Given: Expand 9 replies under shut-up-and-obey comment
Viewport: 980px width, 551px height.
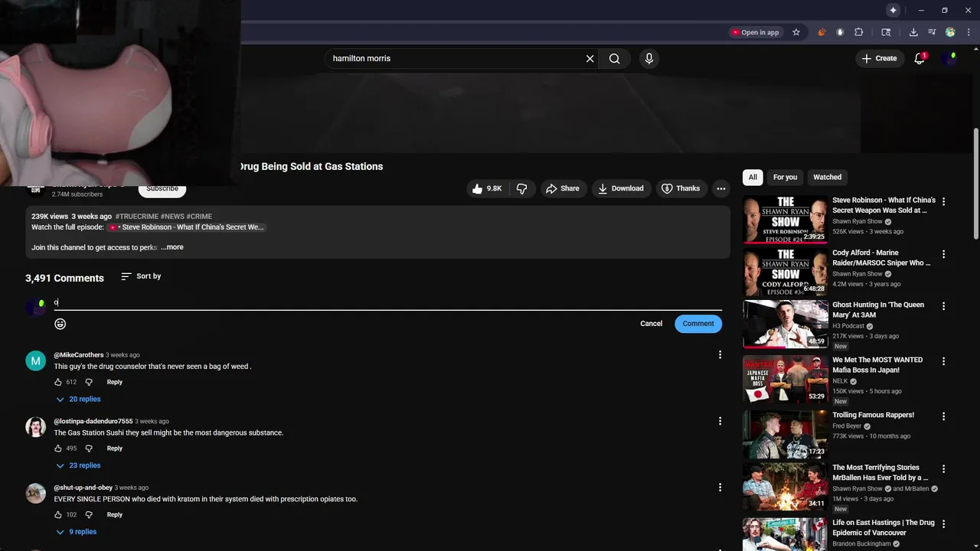Looking at the screenshot, I should tap(77, 532).
